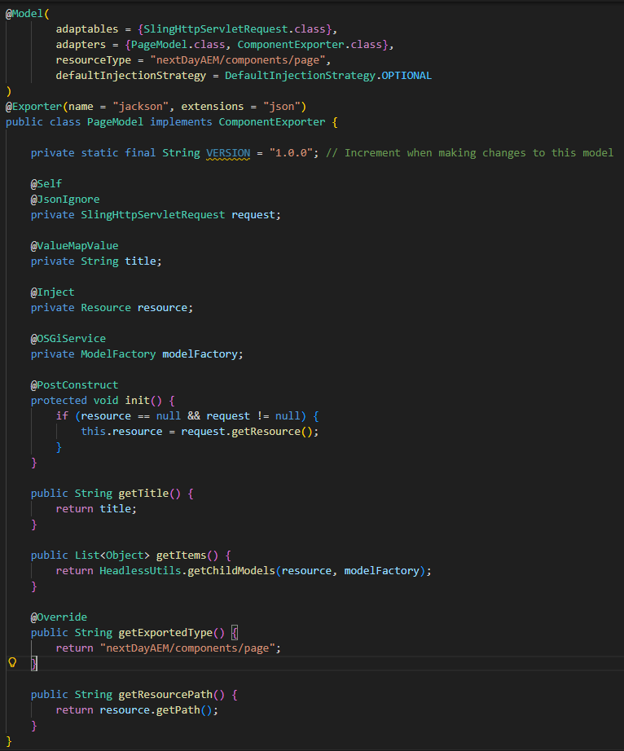This screenshot has width=624, height=751.
Task: Click the final keyword
Action: coord(140,153)
